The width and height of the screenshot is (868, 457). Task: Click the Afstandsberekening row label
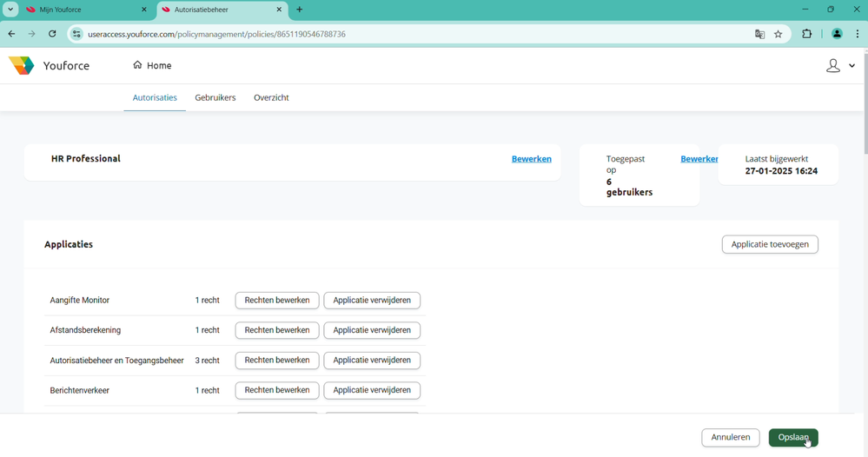85,330
